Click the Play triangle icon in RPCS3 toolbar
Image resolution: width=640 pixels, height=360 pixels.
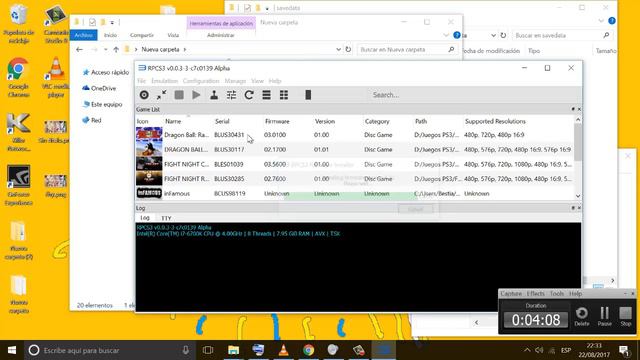[x=196, y=95]
